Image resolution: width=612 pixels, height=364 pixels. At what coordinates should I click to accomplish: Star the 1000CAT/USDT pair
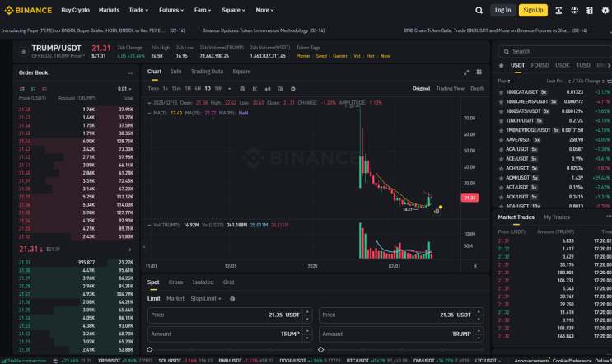tap(501, 92)
